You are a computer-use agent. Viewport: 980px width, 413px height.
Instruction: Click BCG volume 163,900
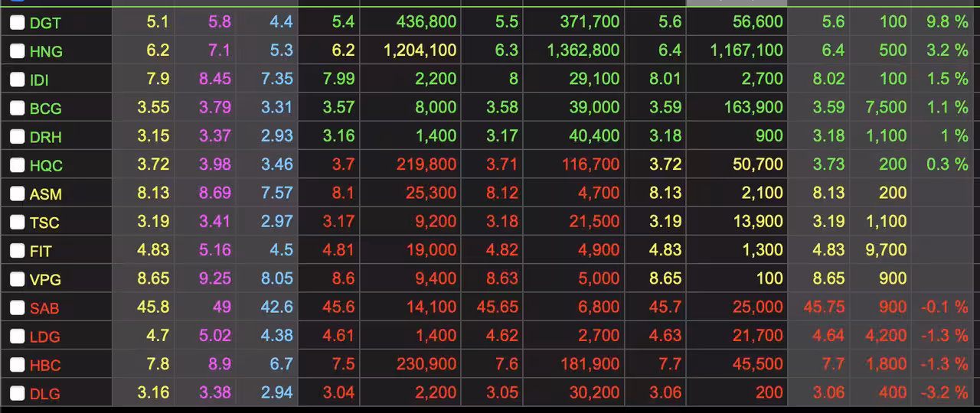(x=753, y=107)
